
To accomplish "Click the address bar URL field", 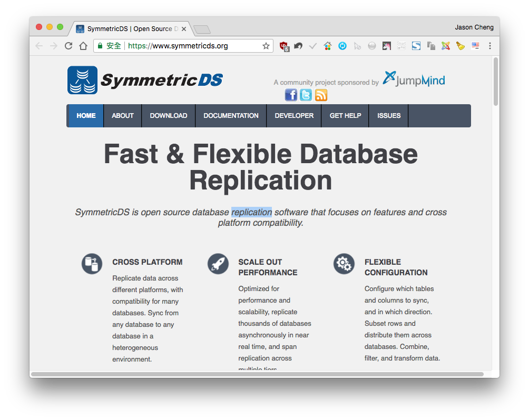I will point(183,46).
